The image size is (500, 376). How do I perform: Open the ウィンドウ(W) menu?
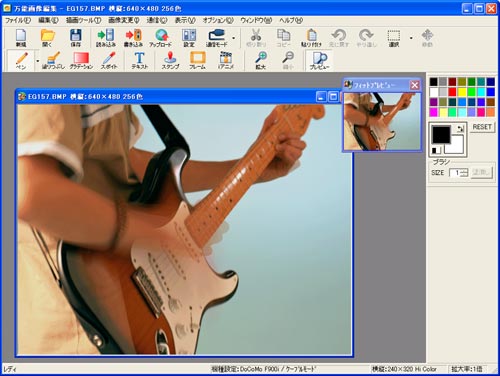click(x=256, y=20)
